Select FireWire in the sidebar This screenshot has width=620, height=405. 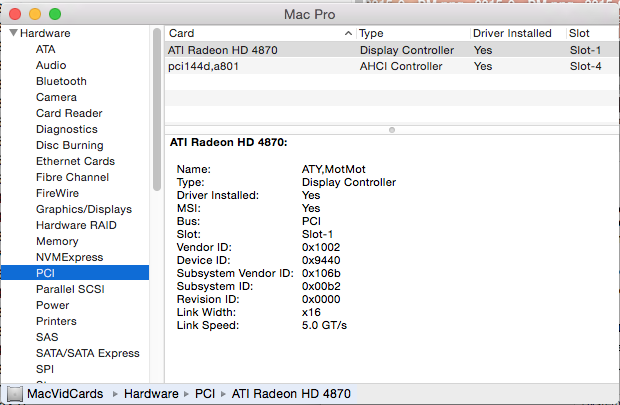[57, 193]
